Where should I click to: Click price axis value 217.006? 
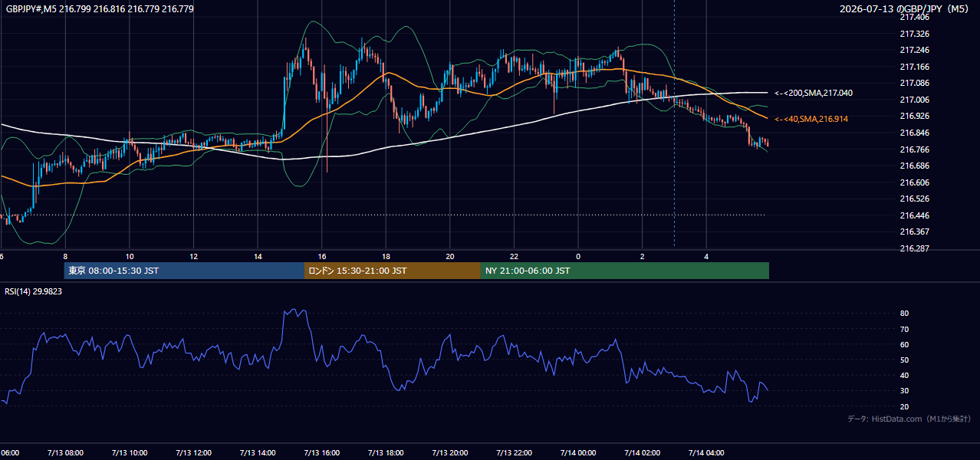(x=914, y=100)
